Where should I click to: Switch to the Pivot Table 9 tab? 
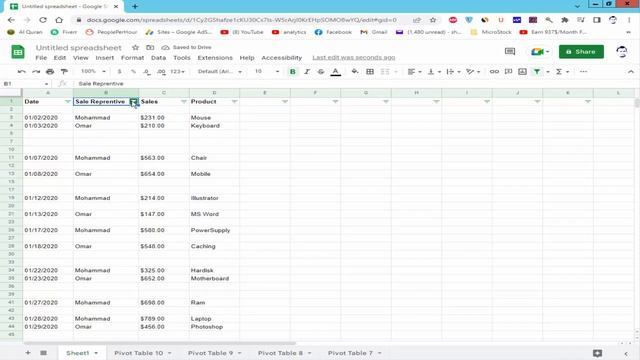tap(214, 353)
